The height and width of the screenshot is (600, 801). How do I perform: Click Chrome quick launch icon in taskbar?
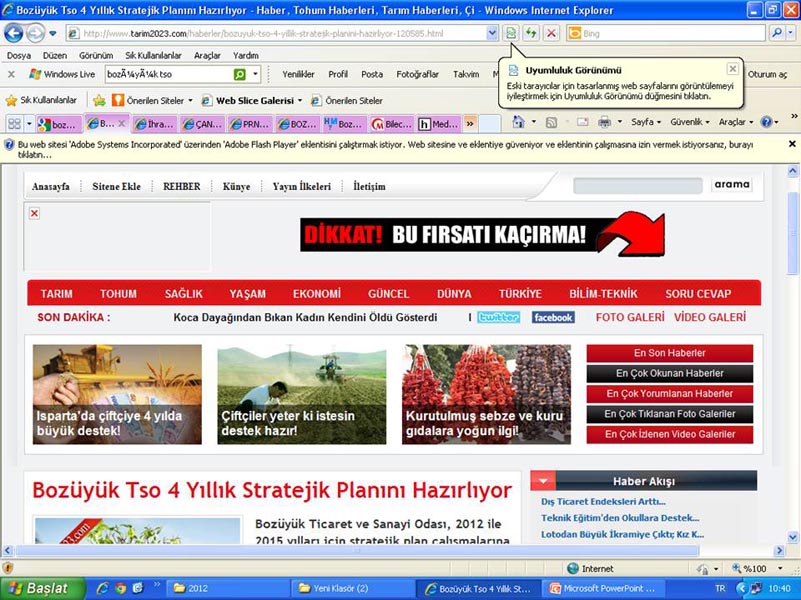[x=120, y=588]
